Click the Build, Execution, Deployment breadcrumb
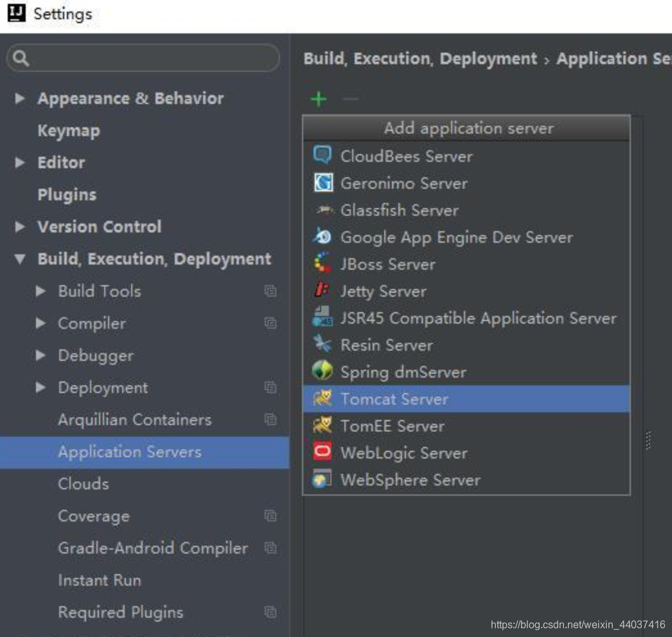This screenshot has width=672, height=637. [420, 58]
